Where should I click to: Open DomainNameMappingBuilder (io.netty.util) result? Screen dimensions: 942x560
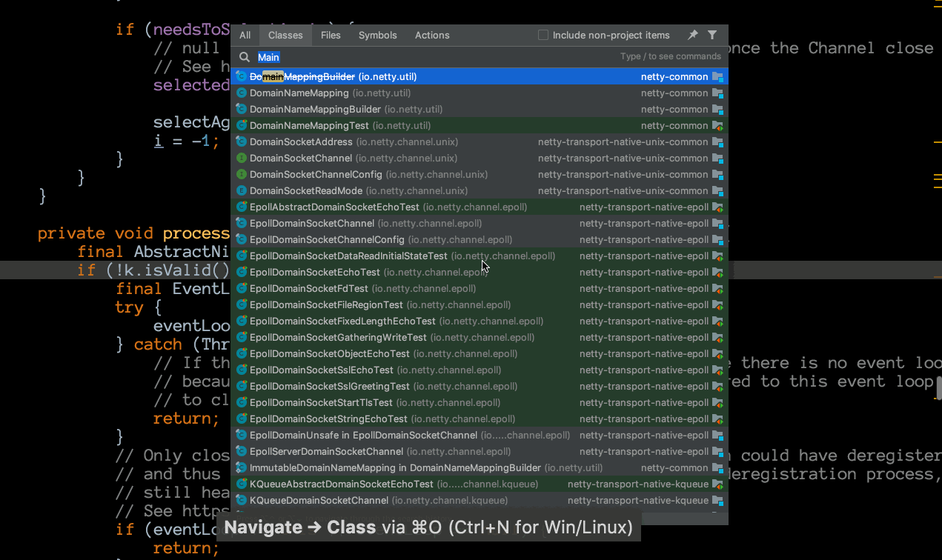pyautogui.click(x=480, y=109)
